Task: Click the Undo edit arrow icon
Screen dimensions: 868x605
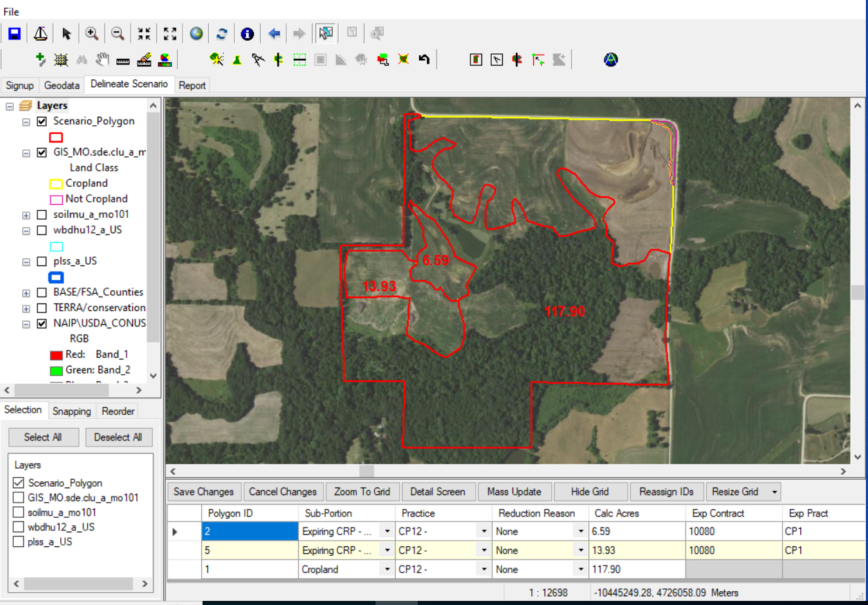Action: [424, 59]
